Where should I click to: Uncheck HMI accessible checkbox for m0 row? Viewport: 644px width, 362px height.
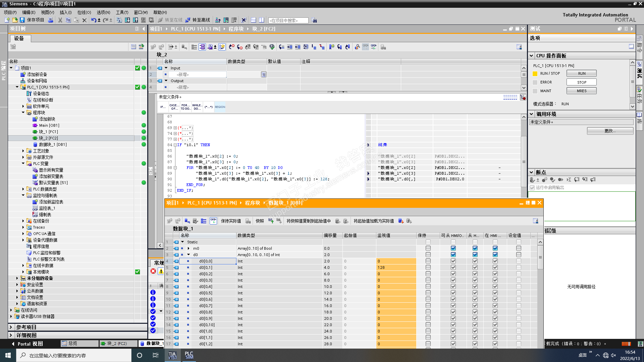pyautogui.click(x=453, y=248)
